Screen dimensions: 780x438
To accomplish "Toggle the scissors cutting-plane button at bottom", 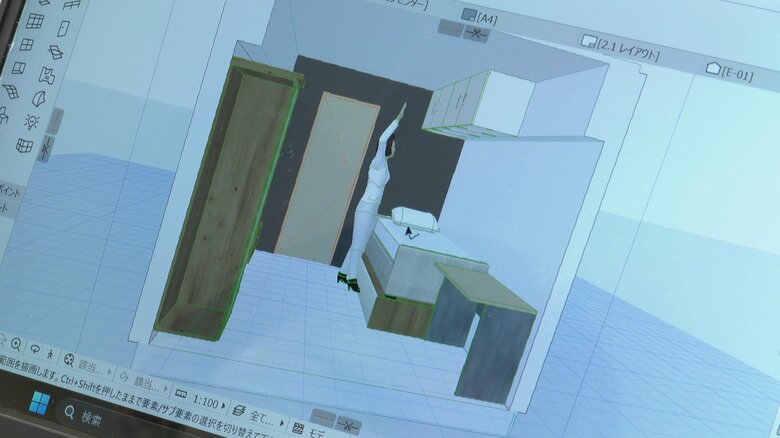I will click(x=348, y=424).
